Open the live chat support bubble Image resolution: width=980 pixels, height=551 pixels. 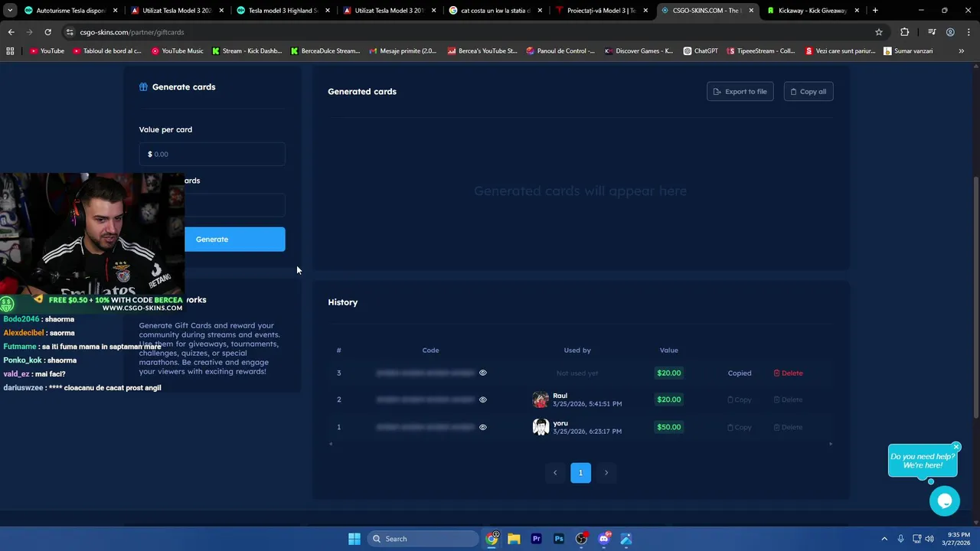[x=944, y=501]
